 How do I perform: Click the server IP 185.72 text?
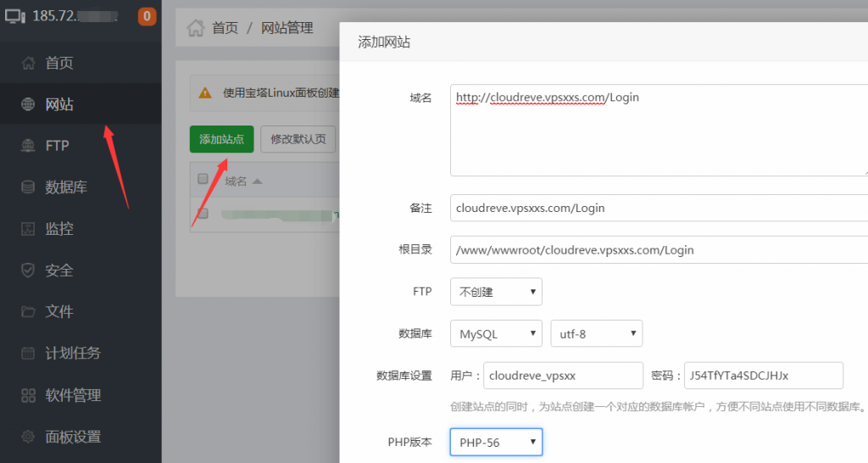tap(75, 16)
